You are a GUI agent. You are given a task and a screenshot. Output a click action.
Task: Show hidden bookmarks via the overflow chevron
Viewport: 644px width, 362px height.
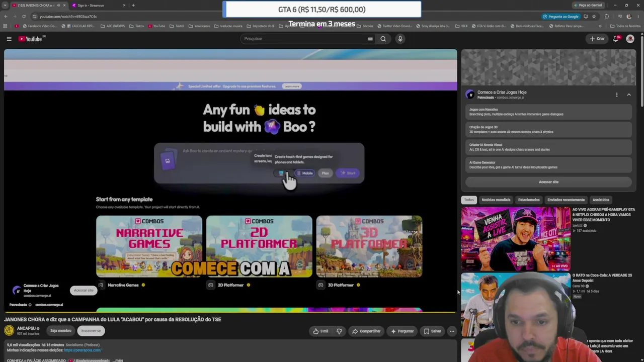pos(600,26)
